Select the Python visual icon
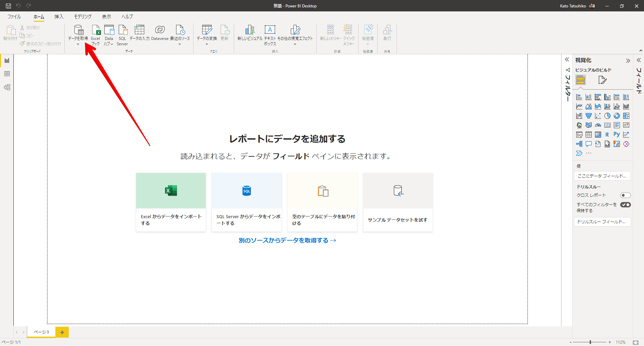This screenshot has height=346, width=644. [616, 135]
